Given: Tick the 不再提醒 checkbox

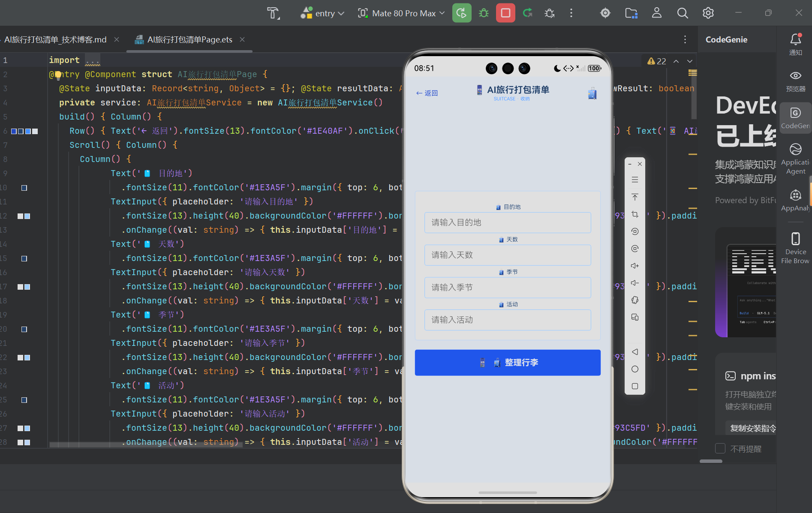Looking at the screenshot, I should pyautogui.click(x=720, y=448).
